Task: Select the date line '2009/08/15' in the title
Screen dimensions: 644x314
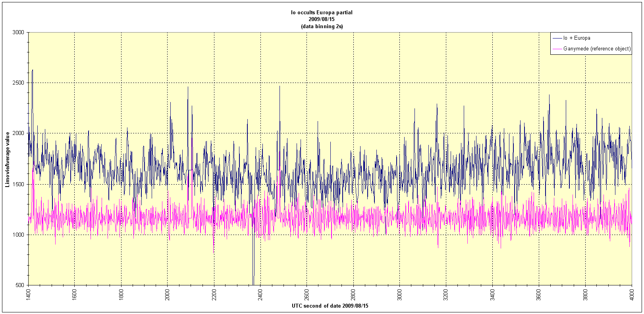Action: tap(322, 19)
